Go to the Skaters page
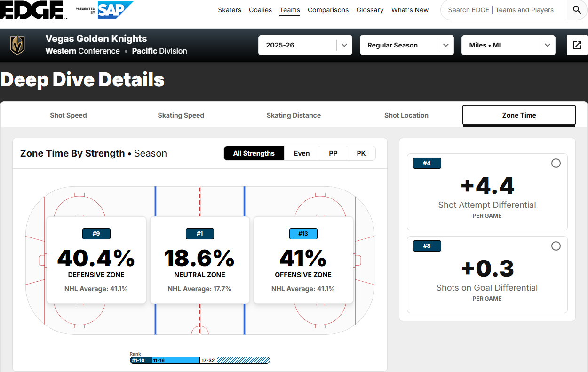 (230, 10)
